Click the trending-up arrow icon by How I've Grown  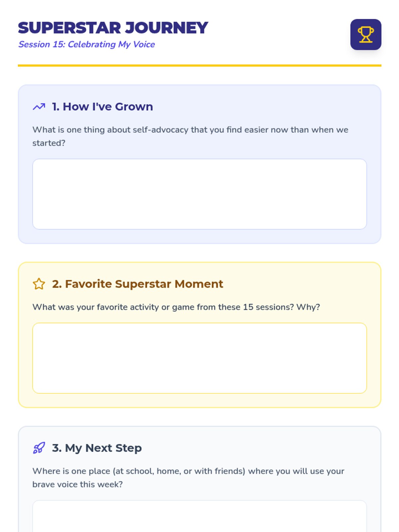tap(39, 107)
